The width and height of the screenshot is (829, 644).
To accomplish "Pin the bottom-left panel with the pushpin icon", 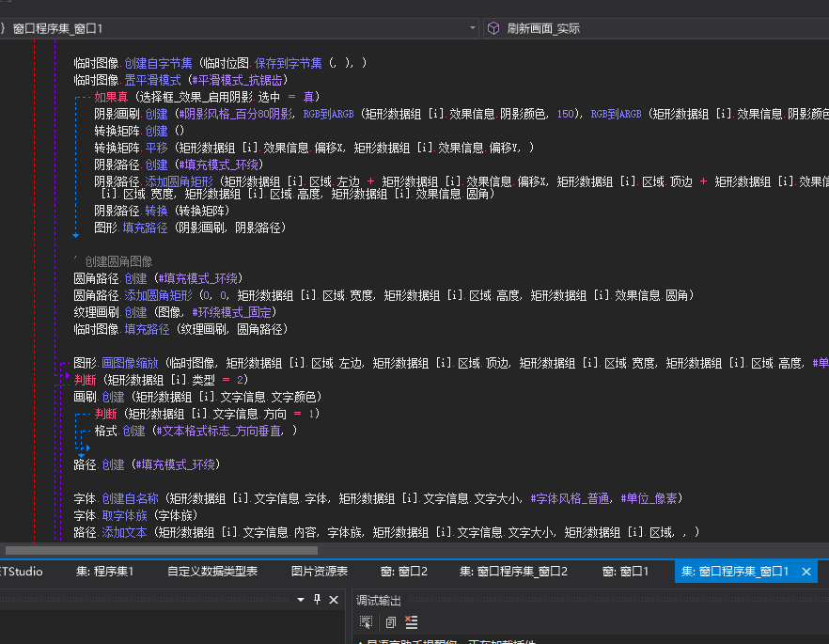I will pos(317,600).
